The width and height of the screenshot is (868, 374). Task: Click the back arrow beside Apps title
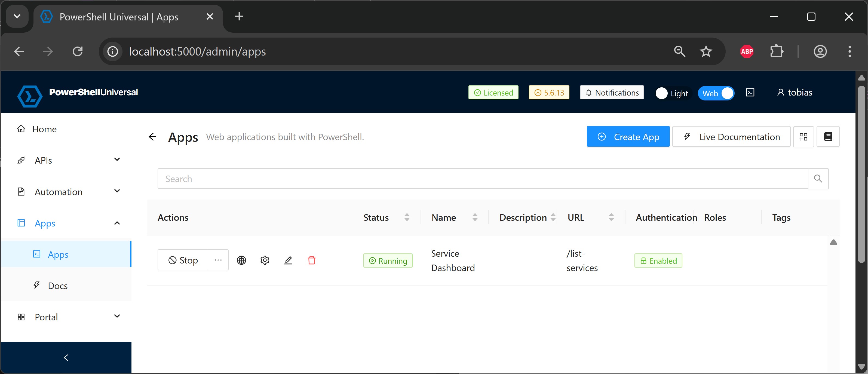153,137
